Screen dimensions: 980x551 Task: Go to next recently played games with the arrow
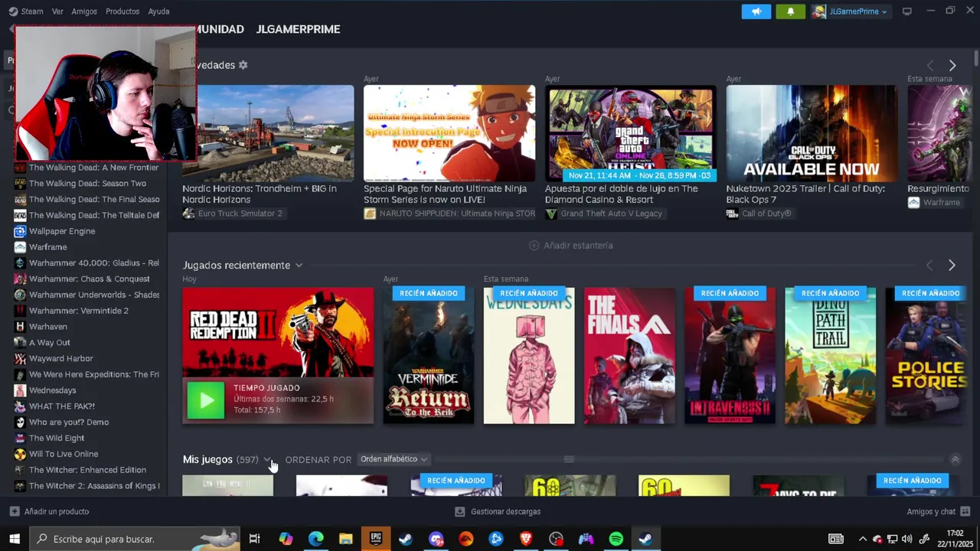pyautogui.click(x=952, y=266)
